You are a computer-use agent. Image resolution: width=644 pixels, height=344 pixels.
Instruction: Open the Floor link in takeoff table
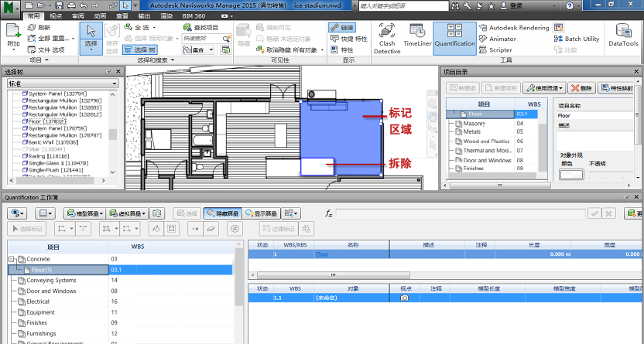pos(322,254)
